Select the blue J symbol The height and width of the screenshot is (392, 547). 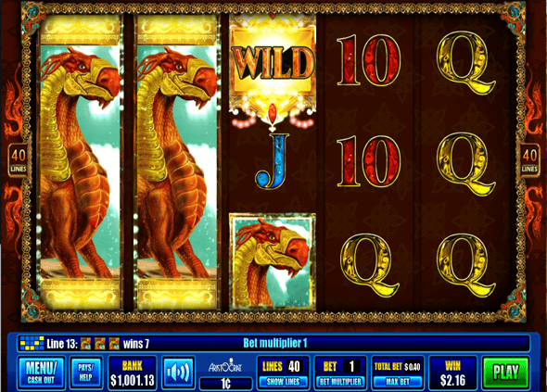[x=273, y=162]
